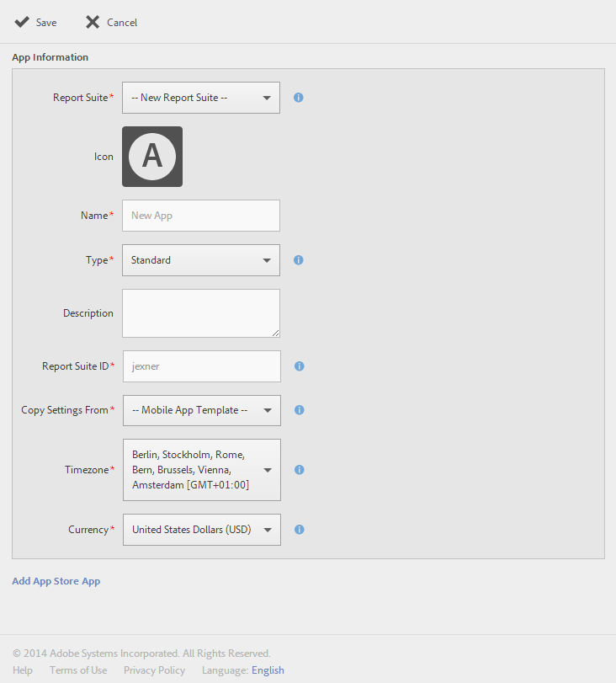The image size is (616, 683).
Task: Click the English language link
Action: coord(268,670)
